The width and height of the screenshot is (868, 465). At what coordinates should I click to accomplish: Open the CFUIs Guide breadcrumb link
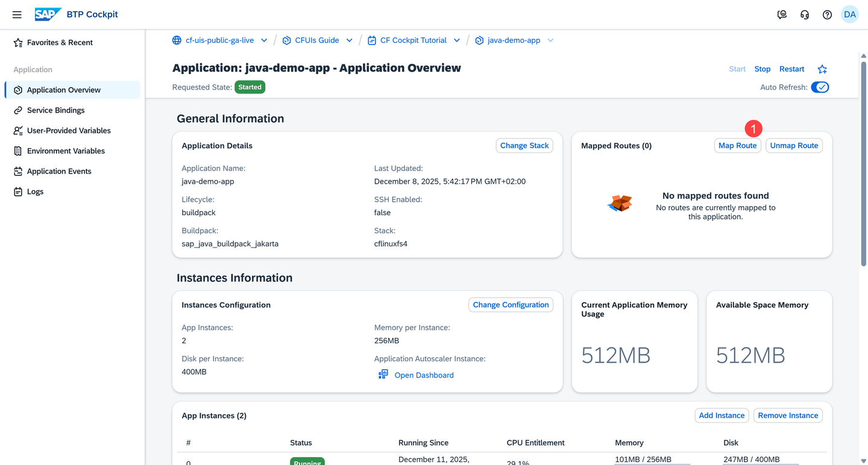click(x=317, y=40)
